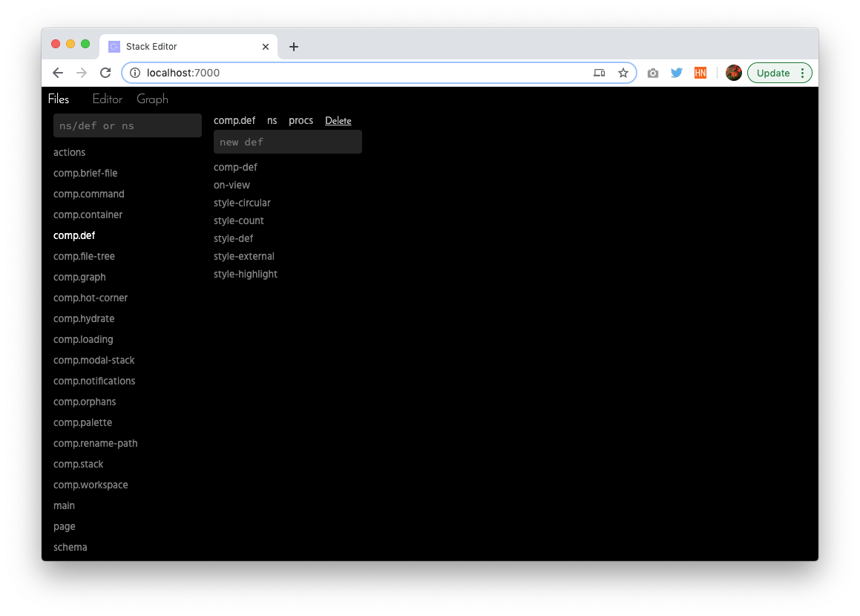Click the cast/device icon in the address bar
Image resolution: width=860 pixels, height=616 pixels.
pyautogui.click(x=599, y=73)
